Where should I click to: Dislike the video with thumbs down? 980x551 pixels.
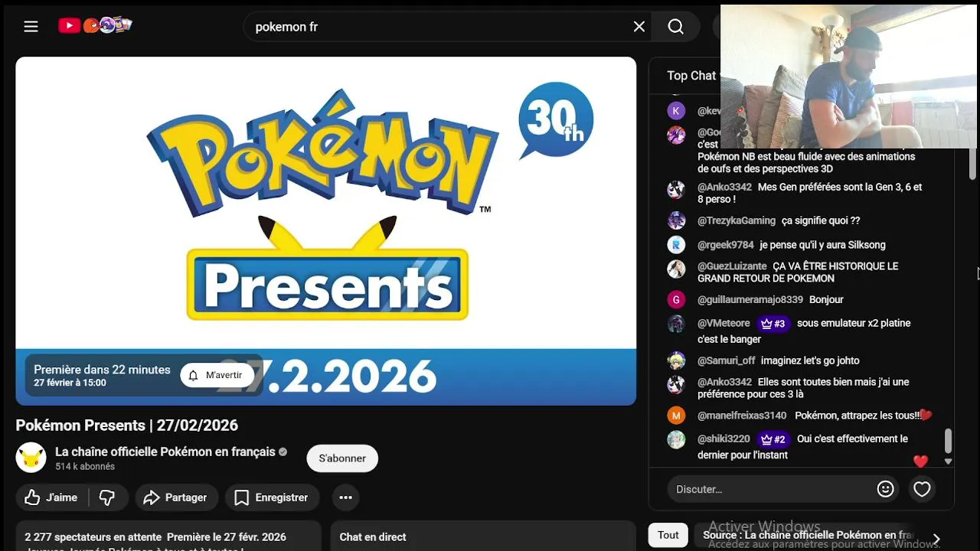click(107, 497)
